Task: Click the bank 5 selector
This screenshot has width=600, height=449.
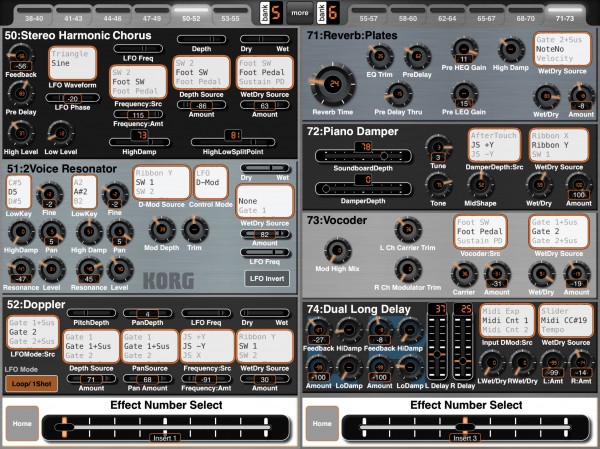Action: coord(272,13)
